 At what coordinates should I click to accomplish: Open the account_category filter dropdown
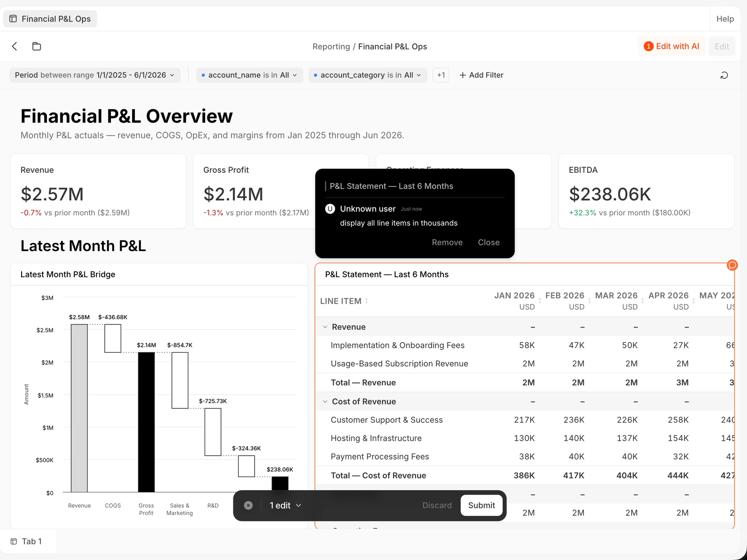tap(368, 75)
